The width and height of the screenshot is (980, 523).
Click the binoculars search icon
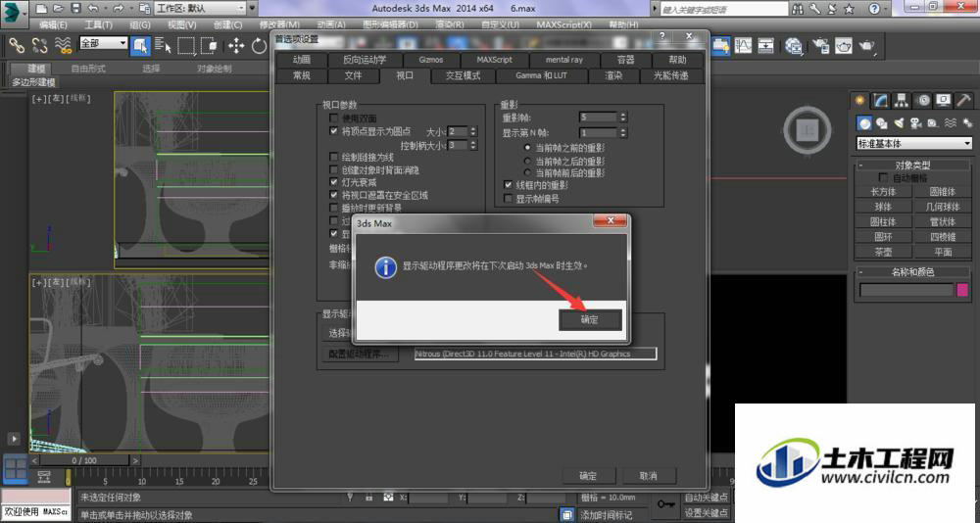point(798,8)
